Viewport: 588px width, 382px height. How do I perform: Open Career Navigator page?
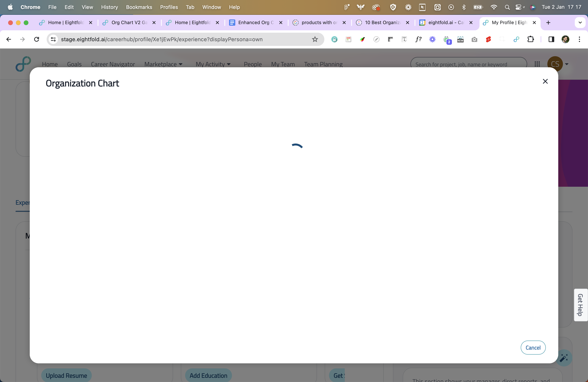tap(113, 64)
